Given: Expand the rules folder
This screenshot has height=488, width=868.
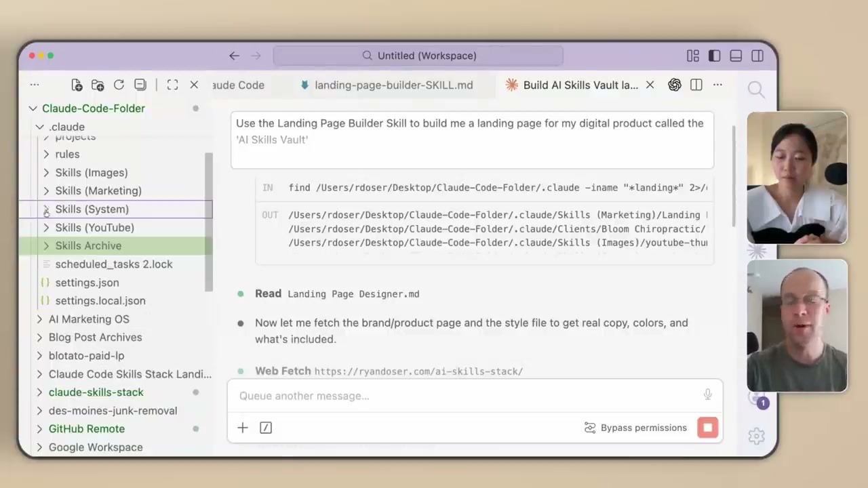Looking at the screenshot, I should (46, 155).
